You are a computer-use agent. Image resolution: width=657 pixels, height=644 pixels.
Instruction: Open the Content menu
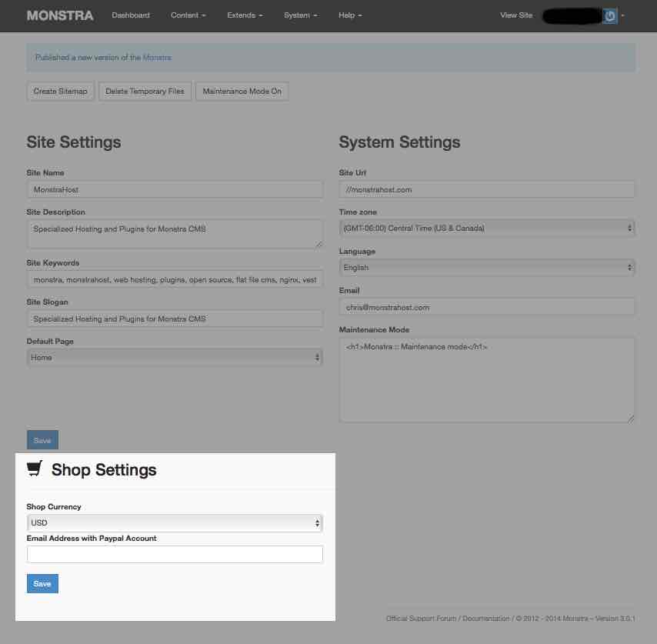(188, 15)
